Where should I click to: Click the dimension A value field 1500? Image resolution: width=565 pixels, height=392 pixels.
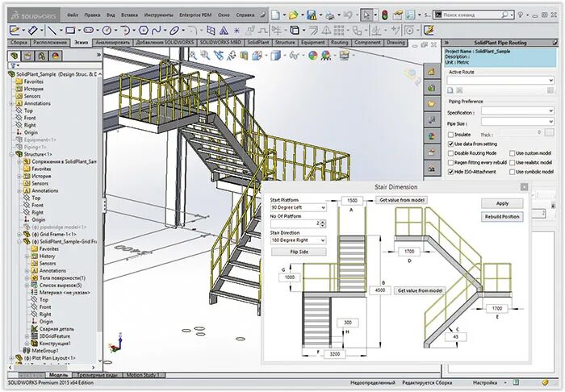point(352,201)
